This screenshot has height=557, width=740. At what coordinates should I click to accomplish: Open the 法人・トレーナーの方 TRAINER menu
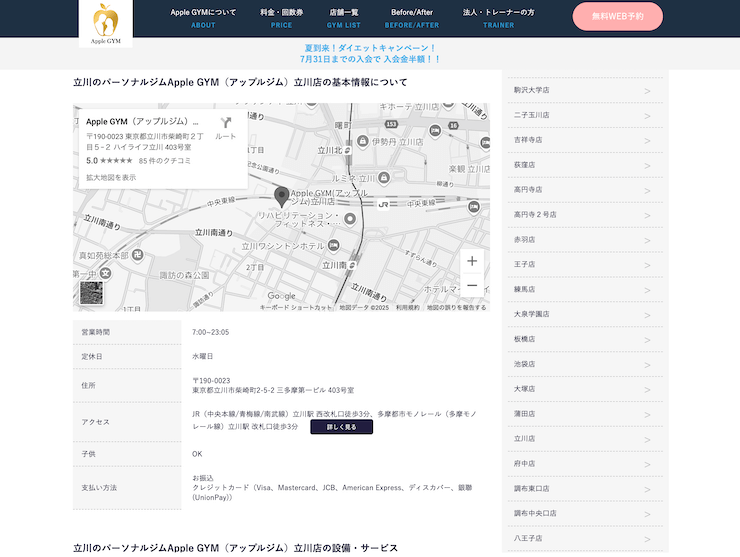[498, 18]
